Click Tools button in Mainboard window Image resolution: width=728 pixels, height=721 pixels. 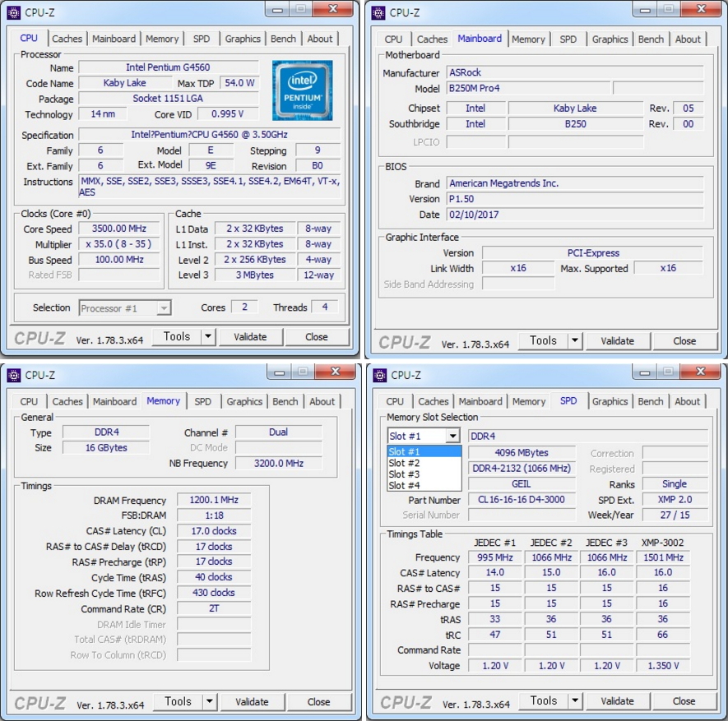(x=543, y=340)
